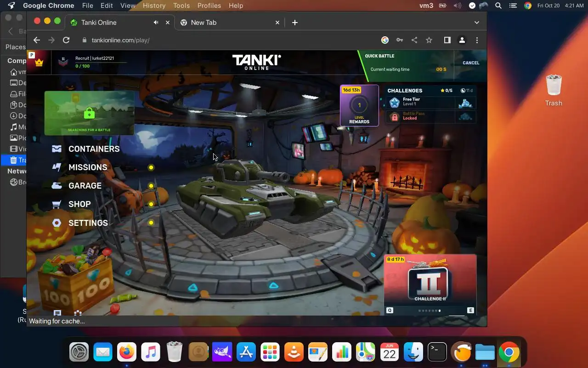Image resolution: width=588 pixels, height=368 pixels.
Task: Open System Preferences from the Dock
Action: 79,353
